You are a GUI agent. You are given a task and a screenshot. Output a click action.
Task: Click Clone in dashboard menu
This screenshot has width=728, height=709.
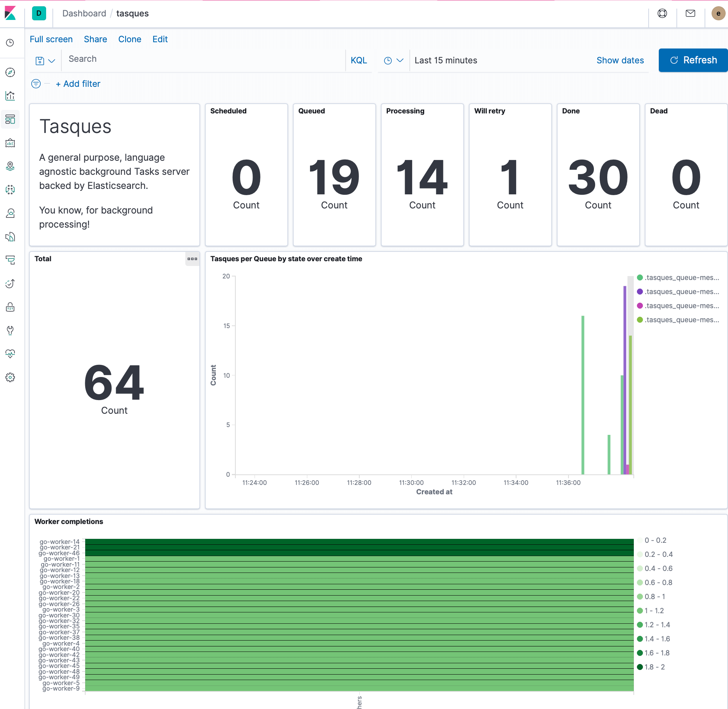(130, 39)
